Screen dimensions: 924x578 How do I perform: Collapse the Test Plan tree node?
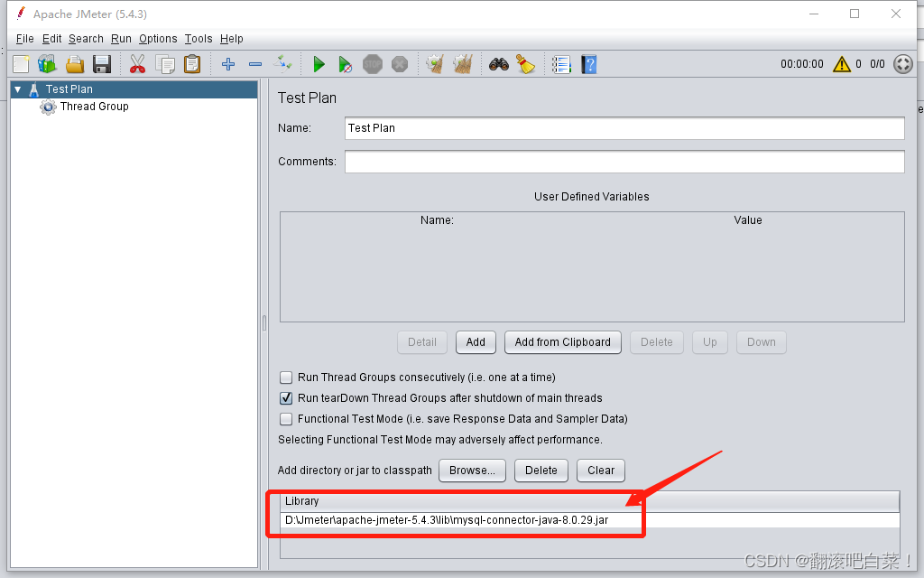pyautogui.click(x=18, y=89)
